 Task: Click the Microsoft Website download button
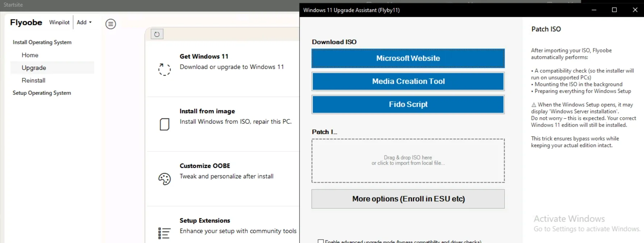tap(408, 58)
